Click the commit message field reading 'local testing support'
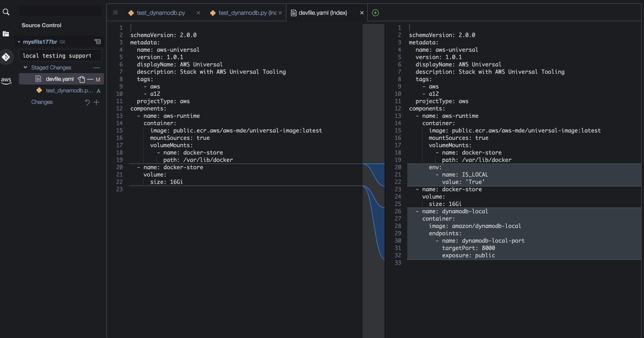This screenshot has width=644, height=338. pyautogui.click(x=60, y=55)
